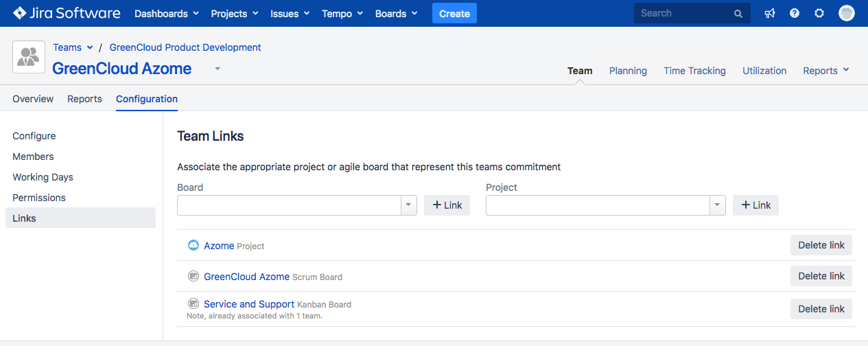Viewport: 868px width, 346px height.
Task: Open the GreenCloud Azome Scrum Board link
Action: click(x=246, y=277)
